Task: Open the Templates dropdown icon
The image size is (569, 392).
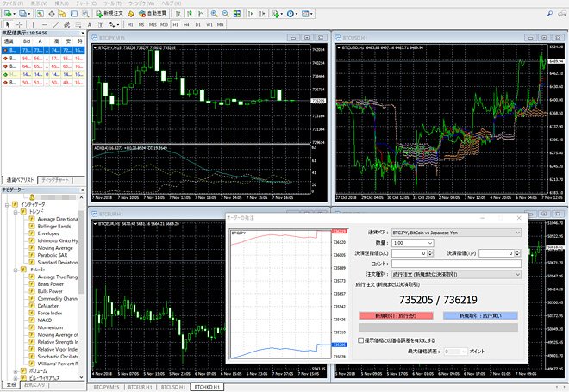Action: click(x=307, y=14)
